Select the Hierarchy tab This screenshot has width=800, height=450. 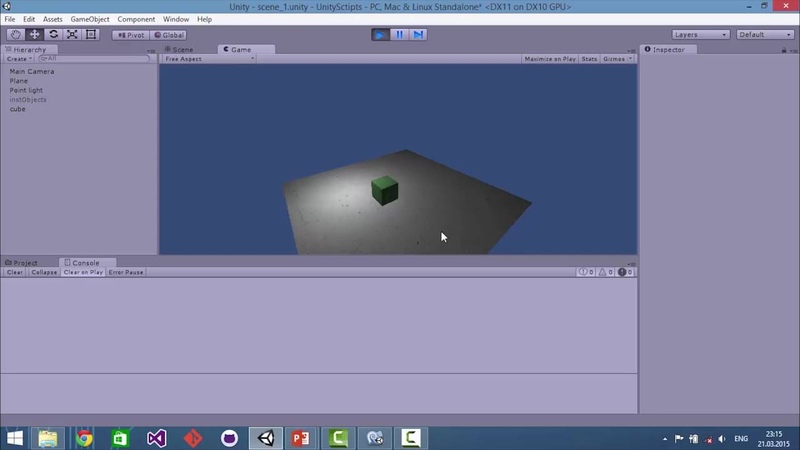click(29, 49)
